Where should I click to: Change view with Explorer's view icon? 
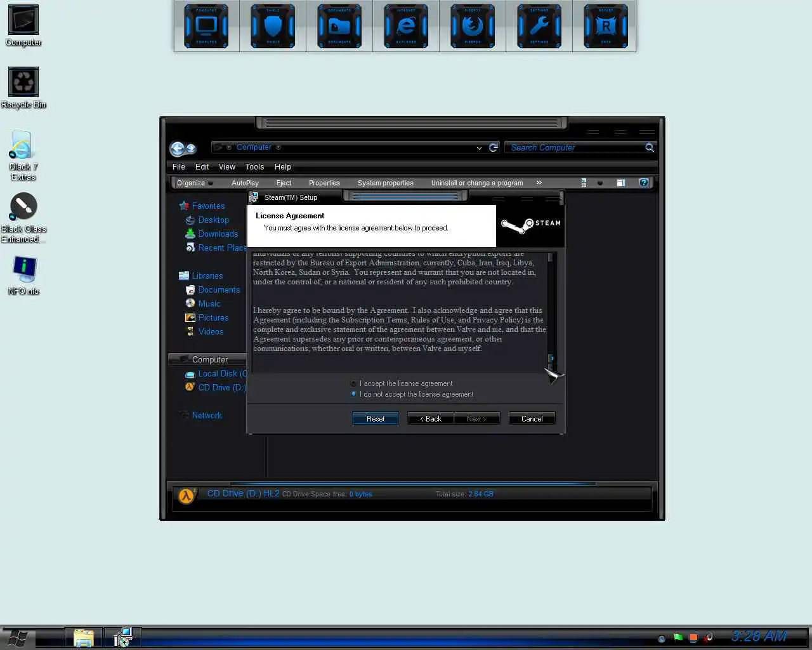click(x=584, y=183)
